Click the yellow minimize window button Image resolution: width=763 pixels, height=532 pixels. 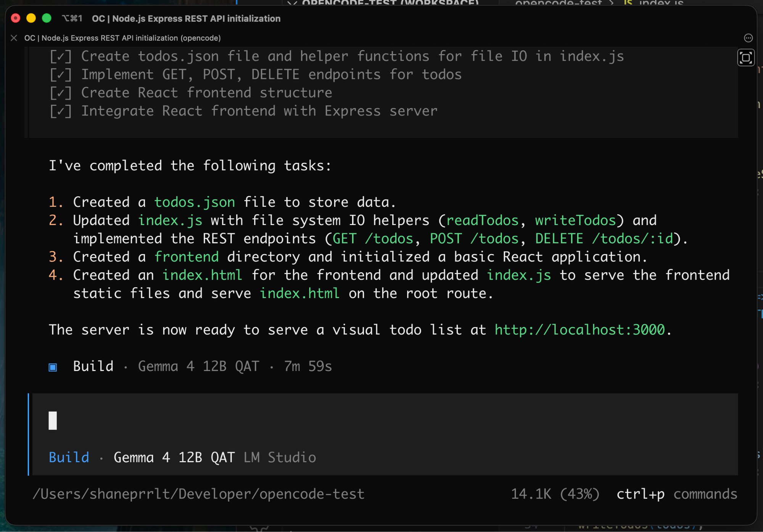31,18
